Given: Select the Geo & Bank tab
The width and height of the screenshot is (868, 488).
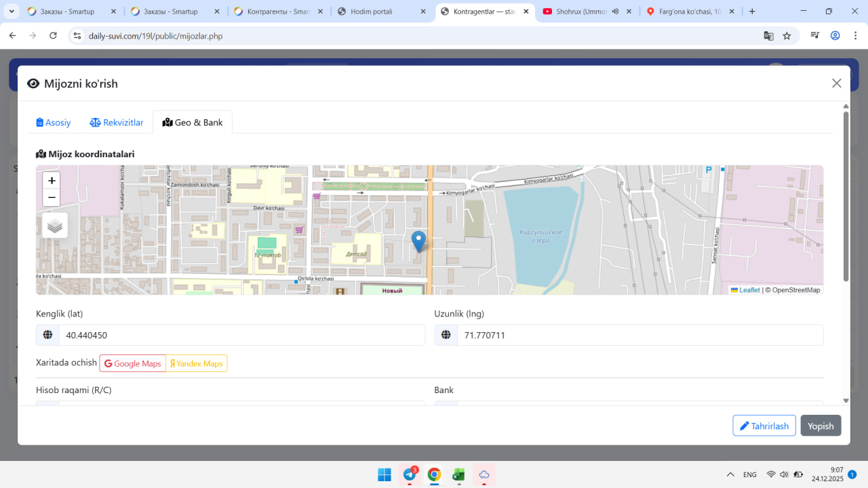Looking at the screenshot, I should tap(193, 123).
